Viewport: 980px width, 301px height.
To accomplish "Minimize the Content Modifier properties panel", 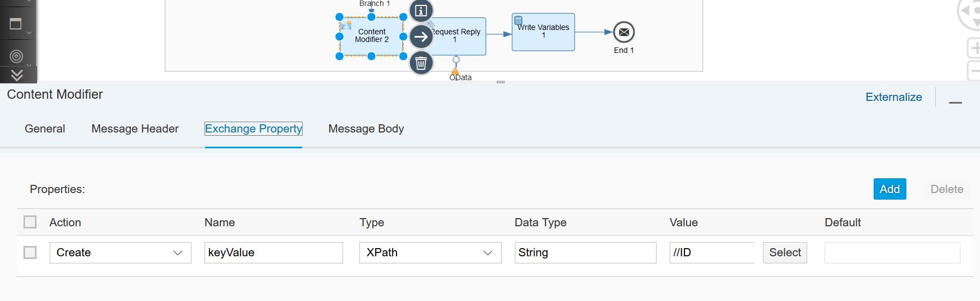I will pos(955,102).
